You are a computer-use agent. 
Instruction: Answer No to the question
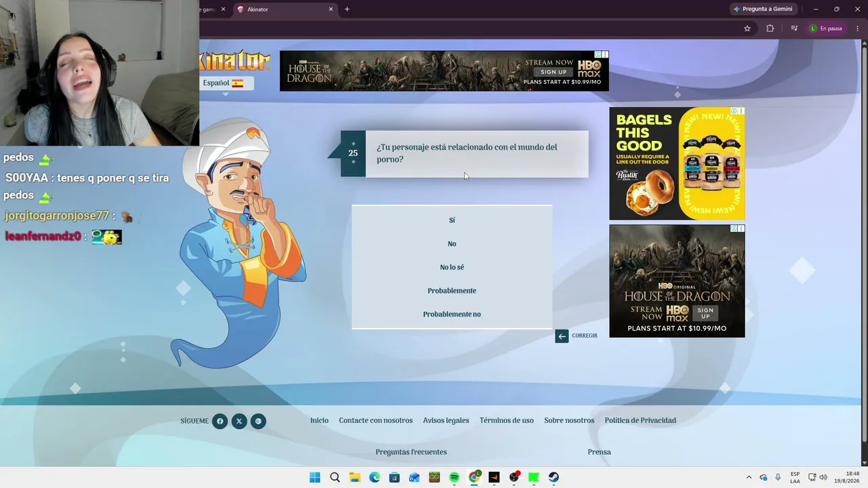[452, 244]
